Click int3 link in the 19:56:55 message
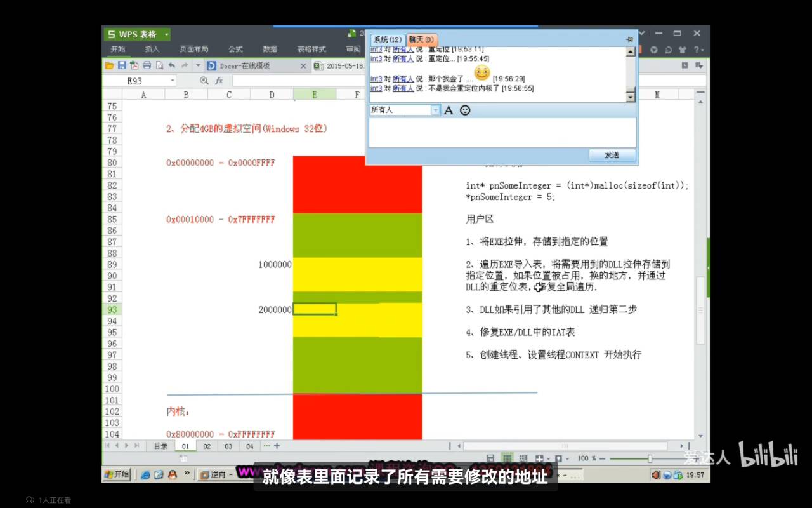 click(x=376, y=89)
